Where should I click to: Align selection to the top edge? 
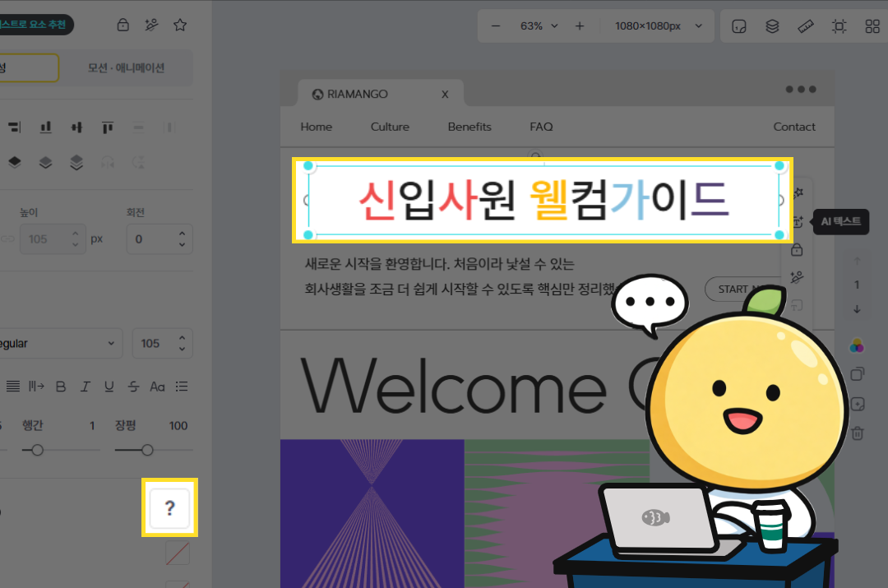[x=108, y=127]
